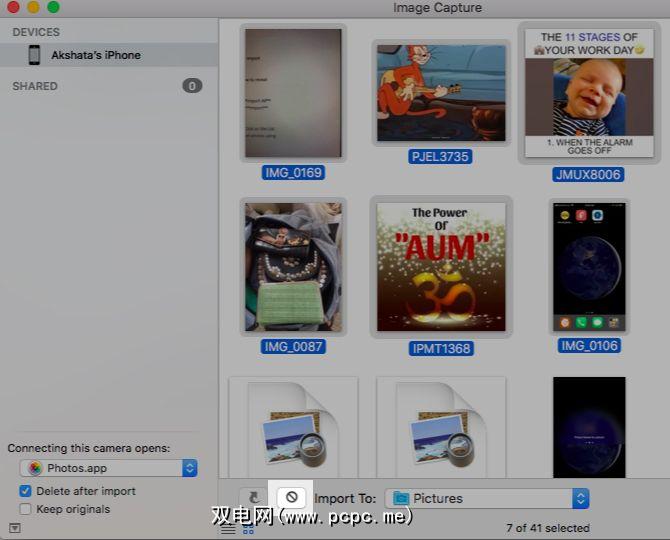This screenshot has height=540, width=670.
Task: Select Akshata's iPhone device icon
Action: pos(34,55)
